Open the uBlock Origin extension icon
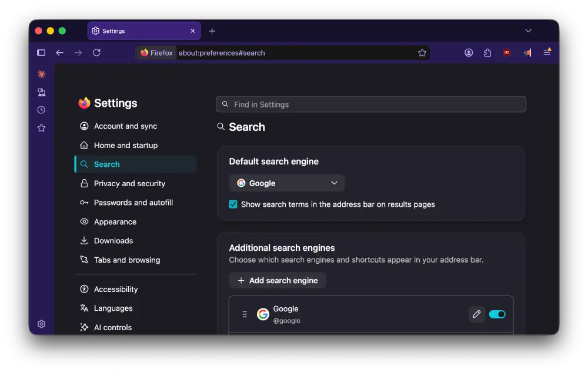The height and width of the screenshot is (373, 588). click(507, 53)
